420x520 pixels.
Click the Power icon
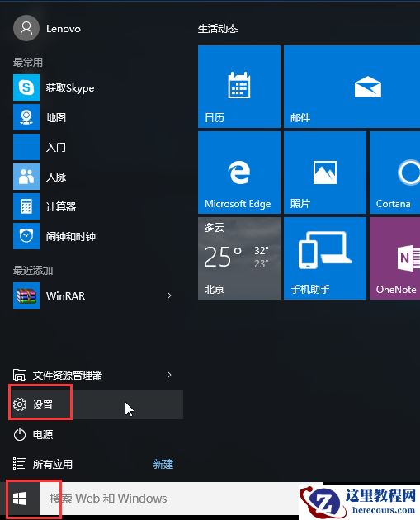[20, 434]
